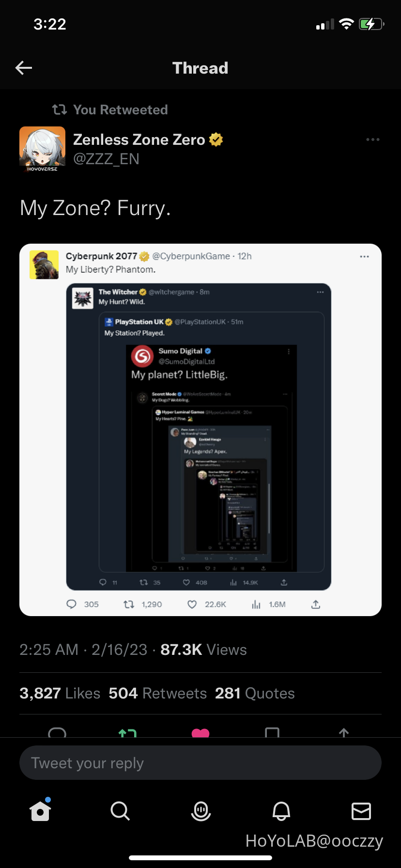This screenshot has width=401, height=868.
Task: Toggle the pink like heart on the tweet
Action: [x=200, y=733]
